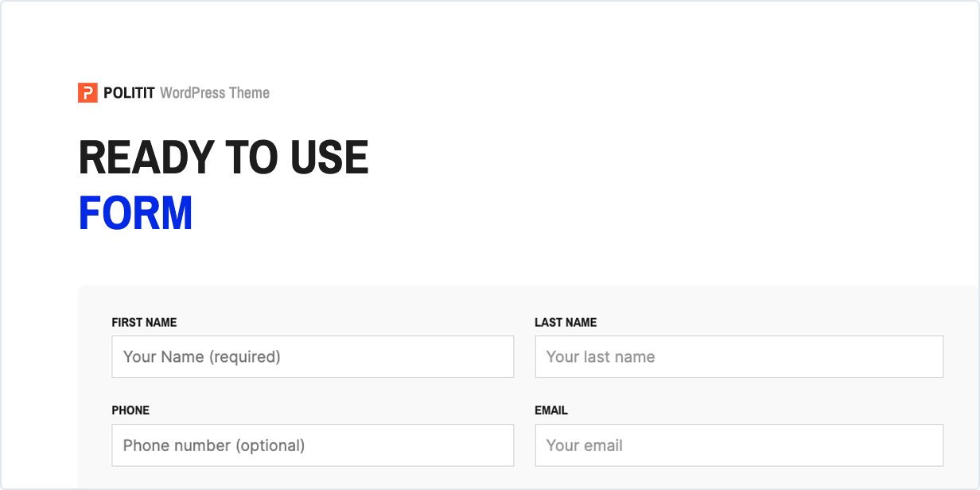980x490 pixels.
Task: Click the LAST NAME field label
Action: coord(566,322)
